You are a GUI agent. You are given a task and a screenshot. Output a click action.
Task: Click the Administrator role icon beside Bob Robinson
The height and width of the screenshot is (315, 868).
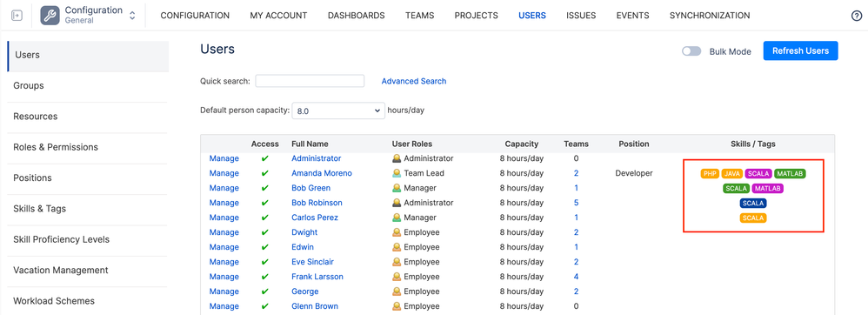397,203
